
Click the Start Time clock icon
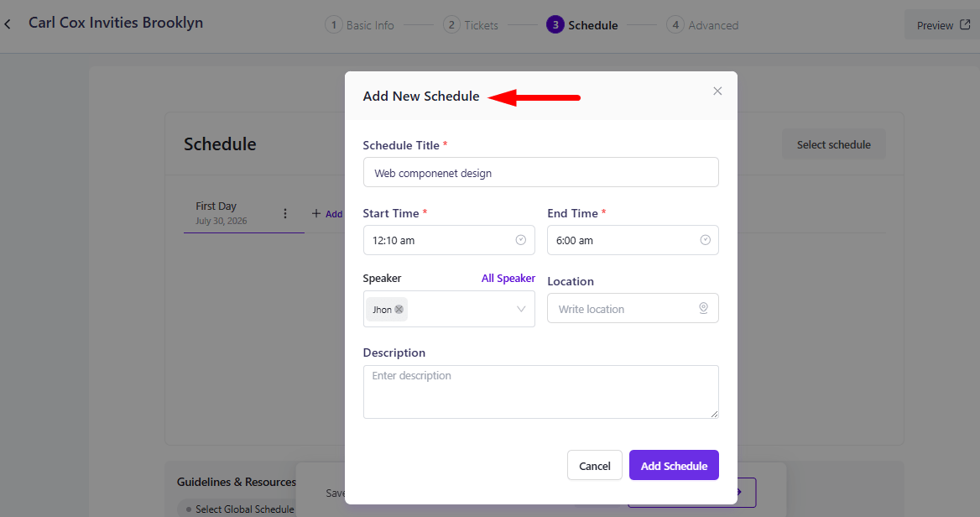pyautogui.click(x=520, y=240)
